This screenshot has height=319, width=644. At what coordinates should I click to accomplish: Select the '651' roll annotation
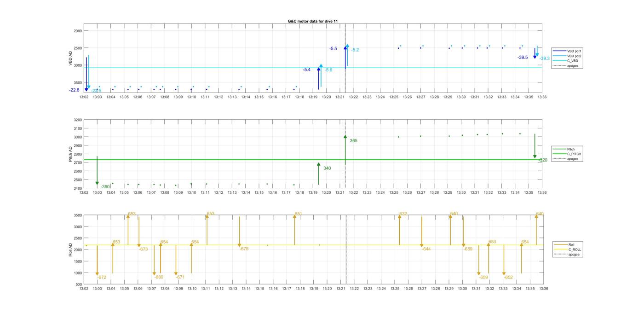[298, 214]
